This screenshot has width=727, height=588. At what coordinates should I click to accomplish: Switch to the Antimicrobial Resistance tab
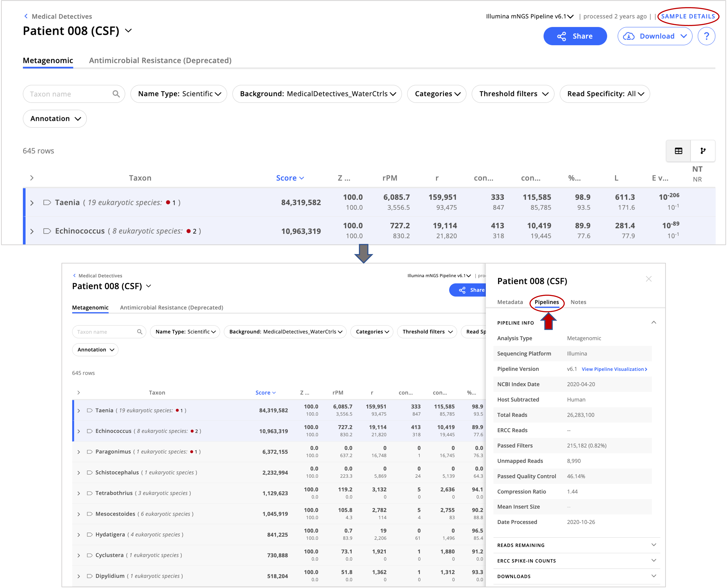pos(160,60)
